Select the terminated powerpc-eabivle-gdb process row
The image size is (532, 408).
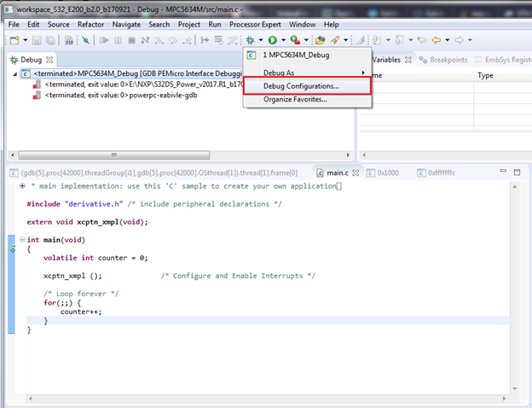point(115,95)
